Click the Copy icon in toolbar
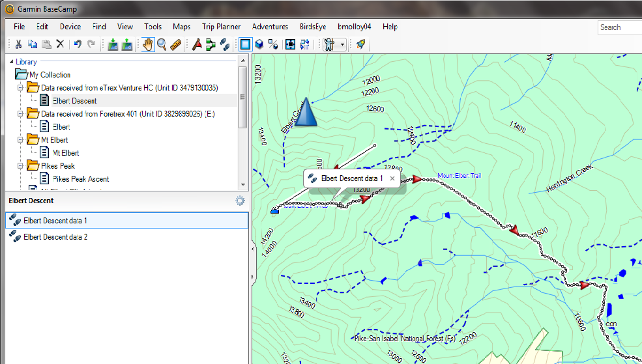 [x=33, y=44]
